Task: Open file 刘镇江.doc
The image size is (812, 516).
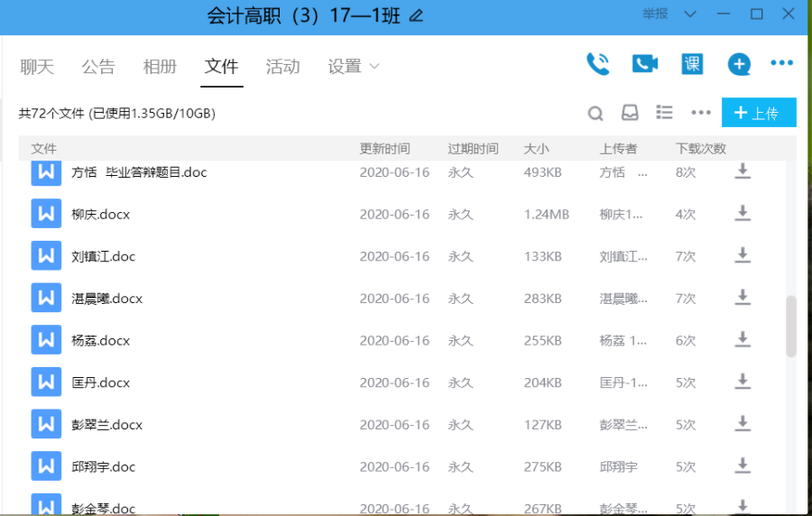Action: 103,256
